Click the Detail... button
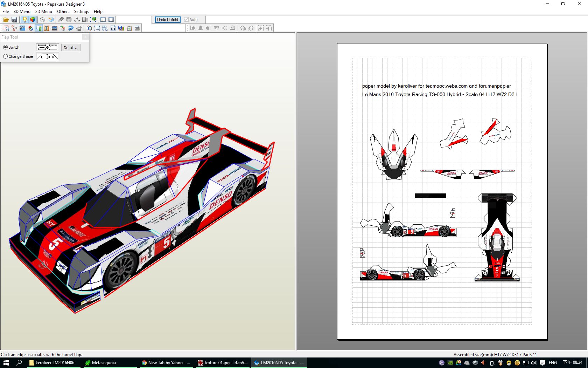588x368 pixels. pos(70,48)
